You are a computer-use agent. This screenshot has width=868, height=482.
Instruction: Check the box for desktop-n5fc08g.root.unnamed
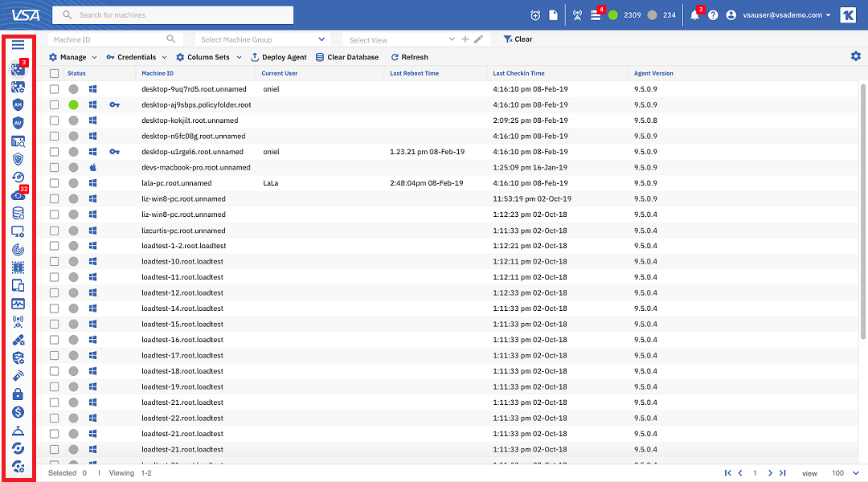pyautogui.click(x=54, y=136)
